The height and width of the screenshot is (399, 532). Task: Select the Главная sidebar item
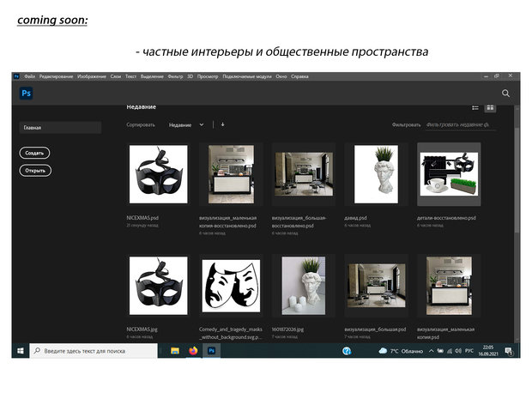(60, 128)
